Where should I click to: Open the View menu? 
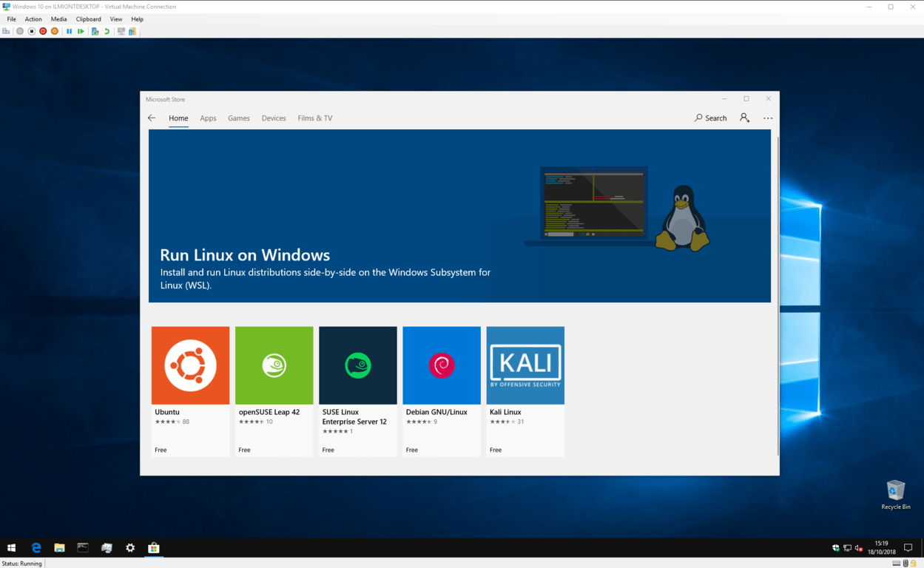pyautogui.click(x=116, y=19)
